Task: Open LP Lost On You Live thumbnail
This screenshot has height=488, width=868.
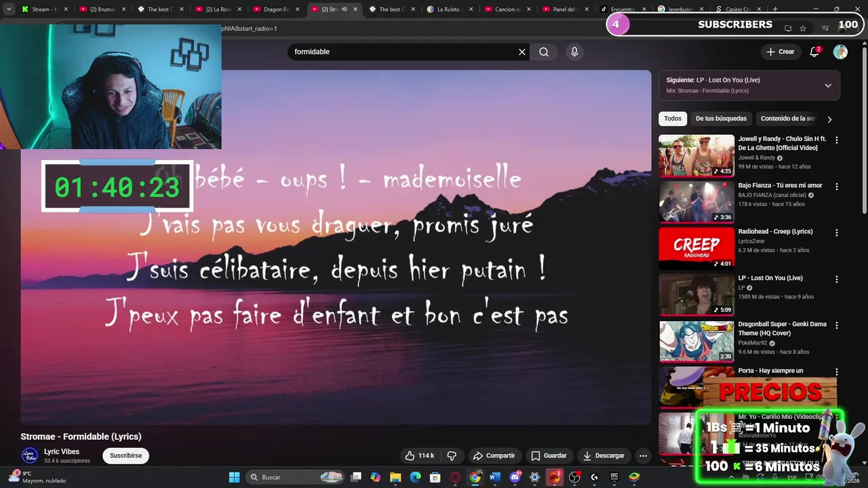Action: click(696, 294)
